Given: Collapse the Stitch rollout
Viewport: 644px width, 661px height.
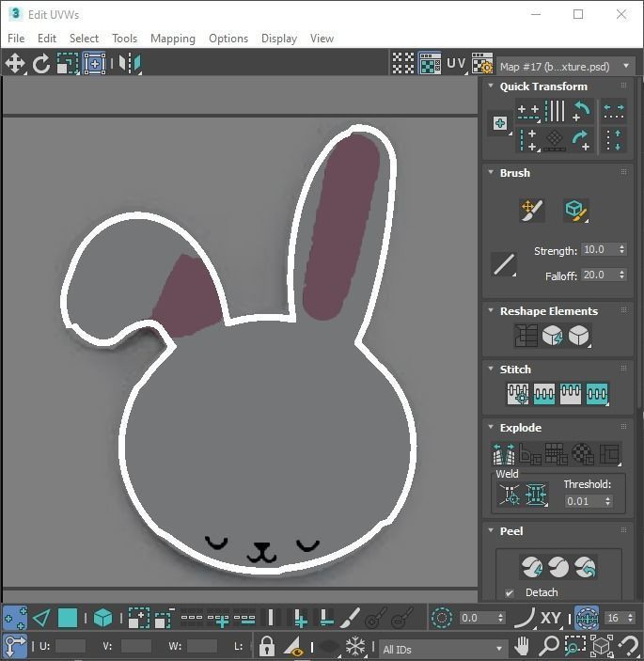Looking at the screenshot, I should coord(491,369).
